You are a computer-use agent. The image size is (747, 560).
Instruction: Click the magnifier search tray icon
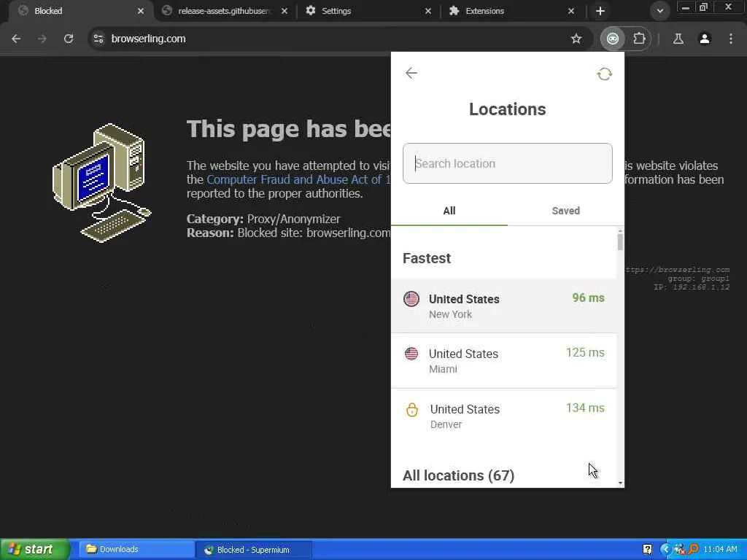click(693, 550)
